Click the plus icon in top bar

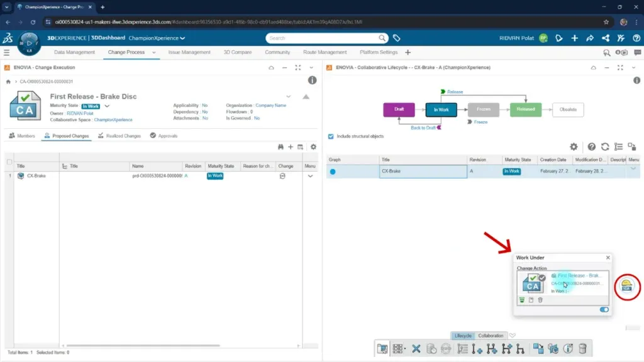click(575, 38)
